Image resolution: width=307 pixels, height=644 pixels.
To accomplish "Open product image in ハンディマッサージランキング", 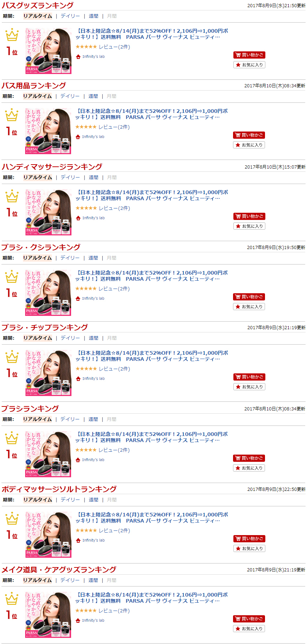I will pyautogui.click(x=48, y=212).
